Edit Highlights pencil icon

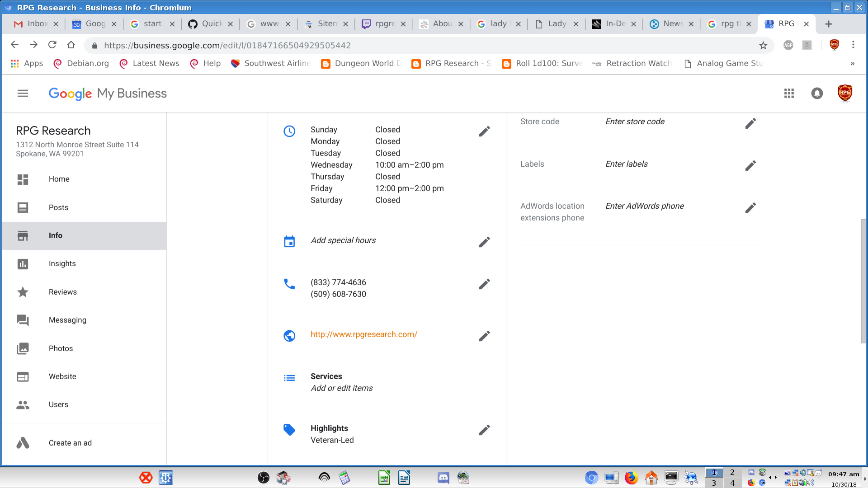484,430
